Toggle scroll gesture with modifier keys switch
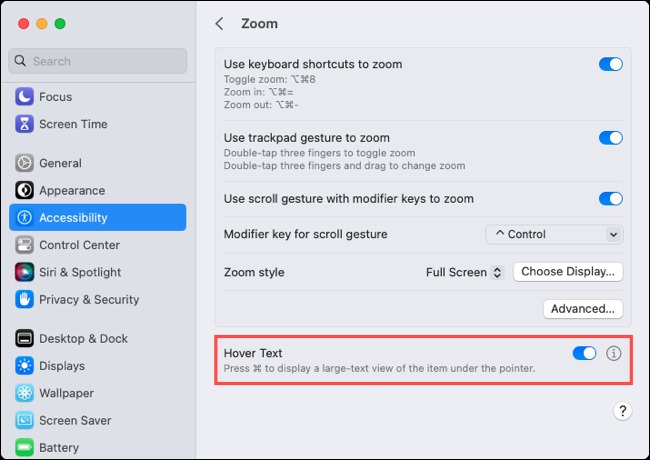 [611, 199]
